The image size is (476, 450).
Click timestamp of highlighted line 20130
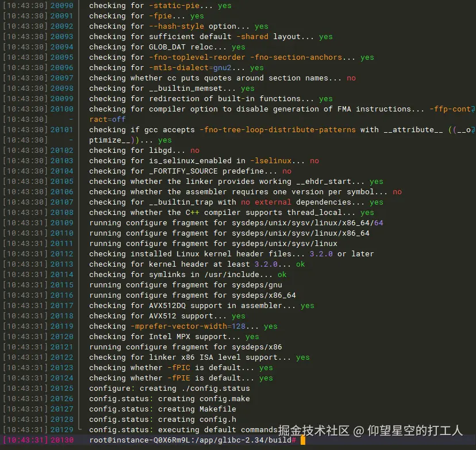tap(25, 440)
